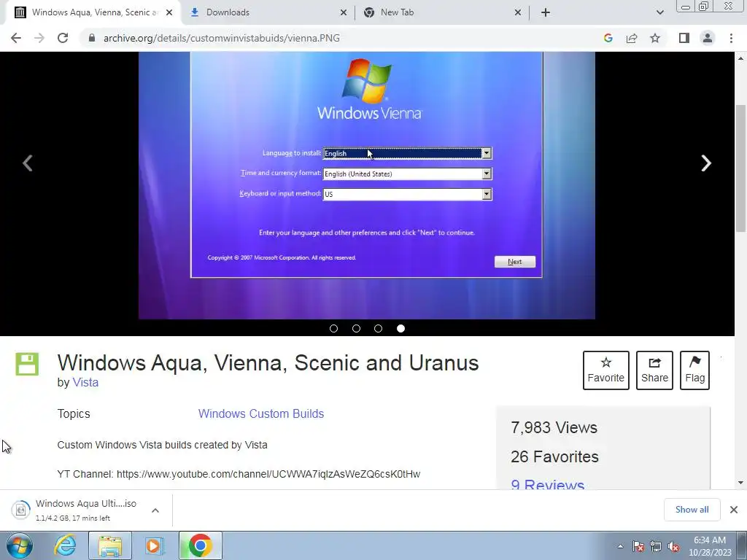Click Custom Windows Vista builds description
This screenshot has width=747, height=560.
coord(163,445)
